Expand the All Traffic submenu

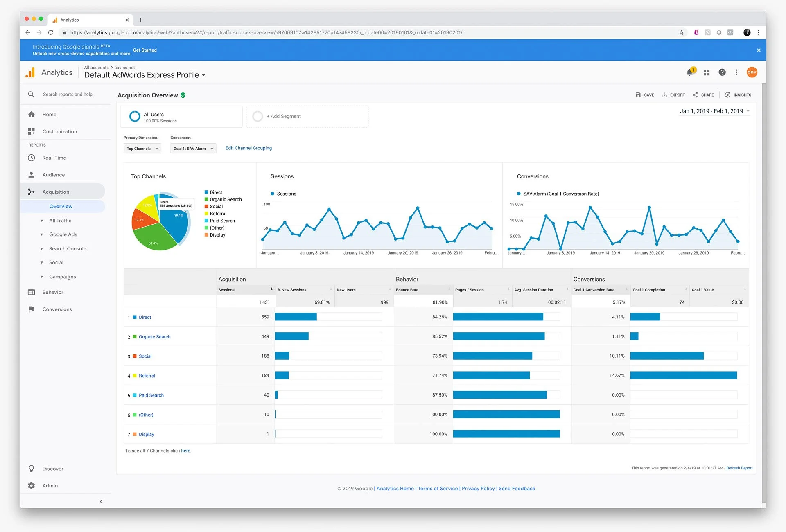coord(60,221)
